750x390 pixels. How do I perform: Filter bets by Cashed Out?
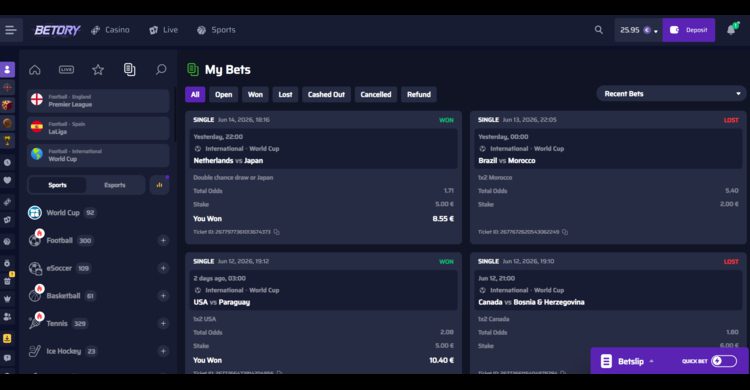click(326, 95)
